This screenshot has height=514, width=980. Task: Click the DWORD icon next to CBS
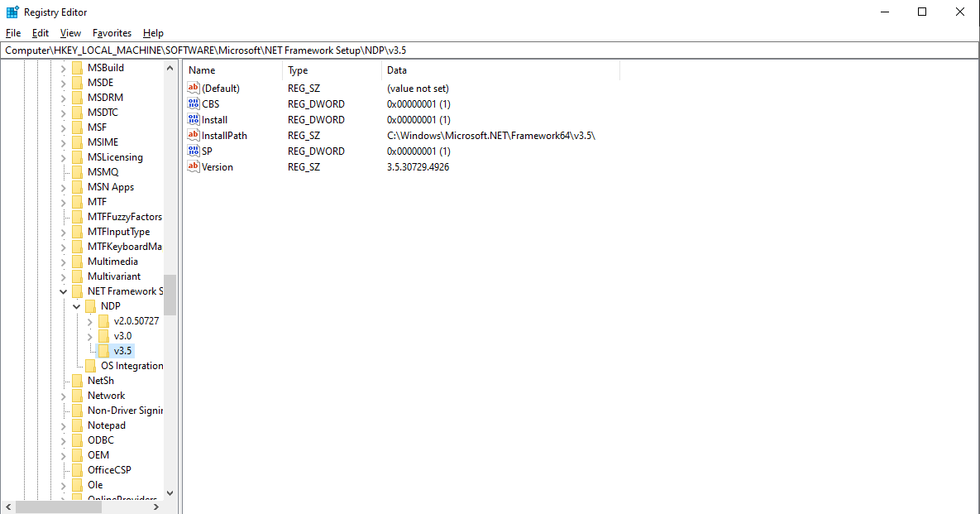tap(194, 103)
